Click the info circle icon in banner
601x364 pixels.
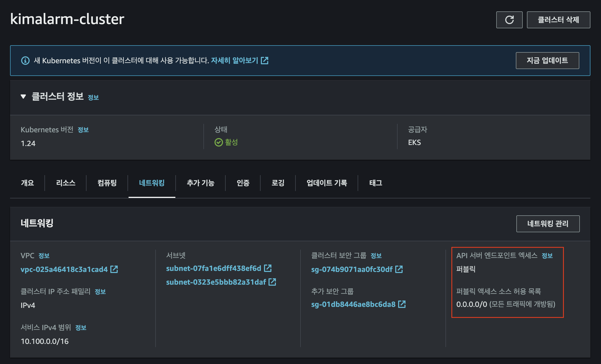tap(25, 61)
